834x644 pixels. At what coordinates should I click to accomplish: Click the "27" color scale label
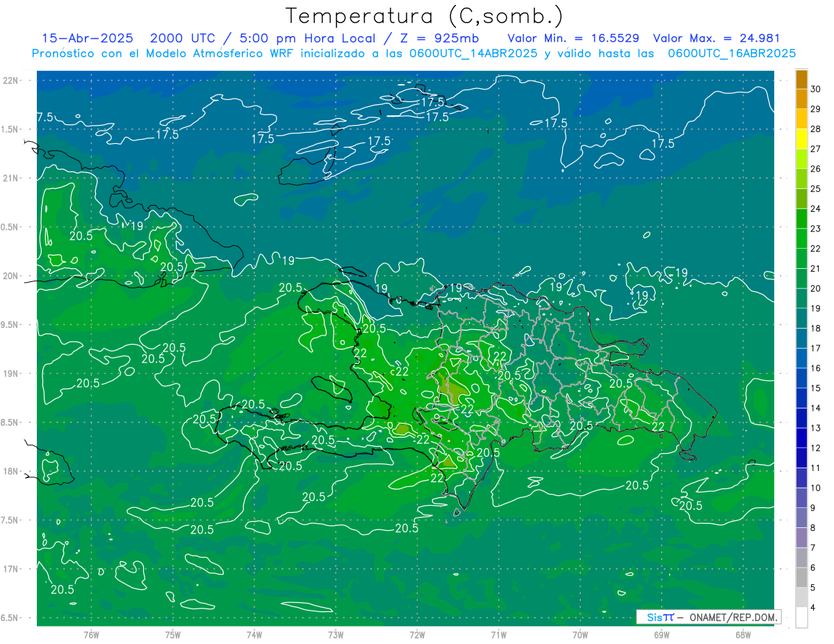pos(815,149)
